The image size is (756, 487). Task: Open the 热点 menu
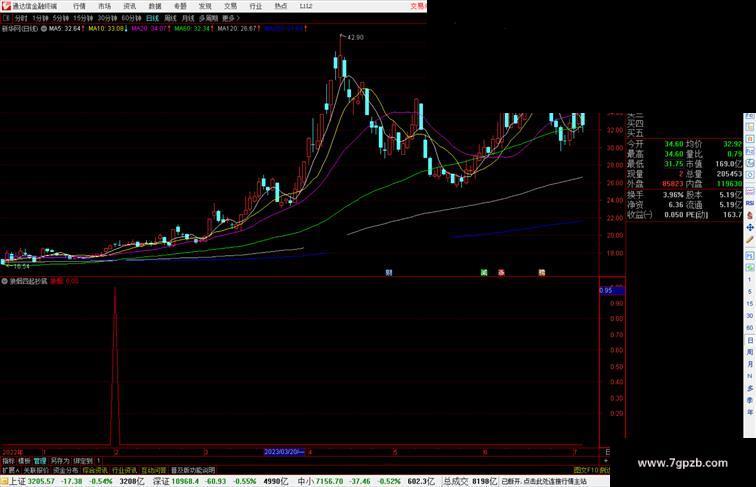coord(281,6)
